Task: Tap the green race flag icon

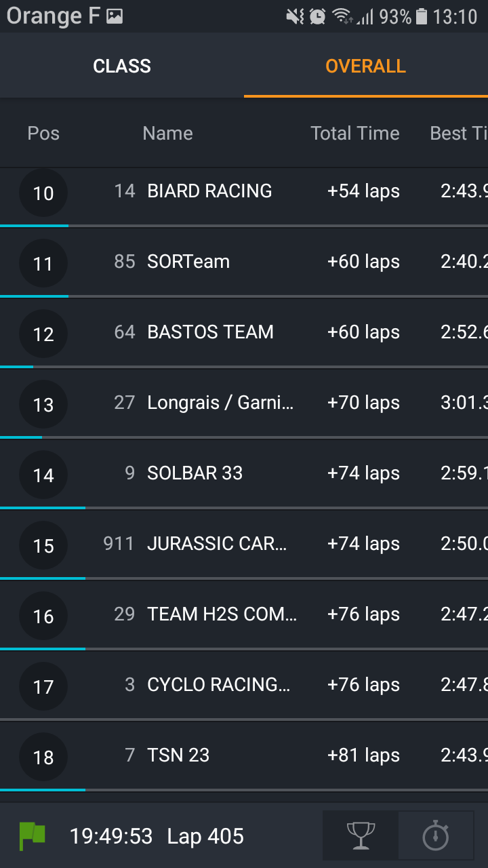Action: tap(32, 836)
